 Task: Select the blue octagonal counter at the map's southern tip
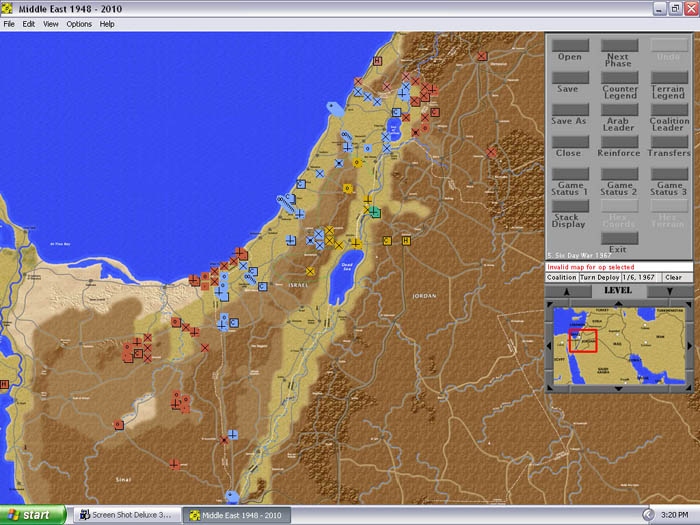pyautogui.click(x=232, y=496)
